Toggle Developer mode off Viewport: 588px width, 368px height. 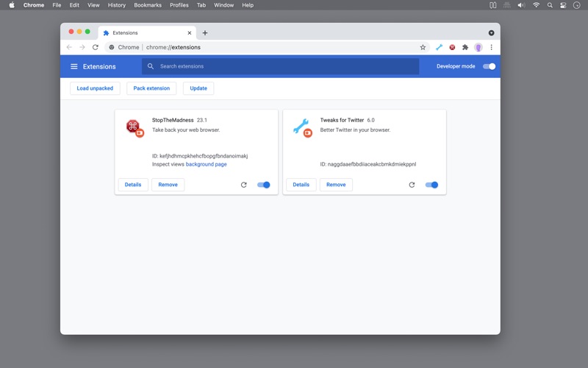pyautogui.click(x=489, y=66)
